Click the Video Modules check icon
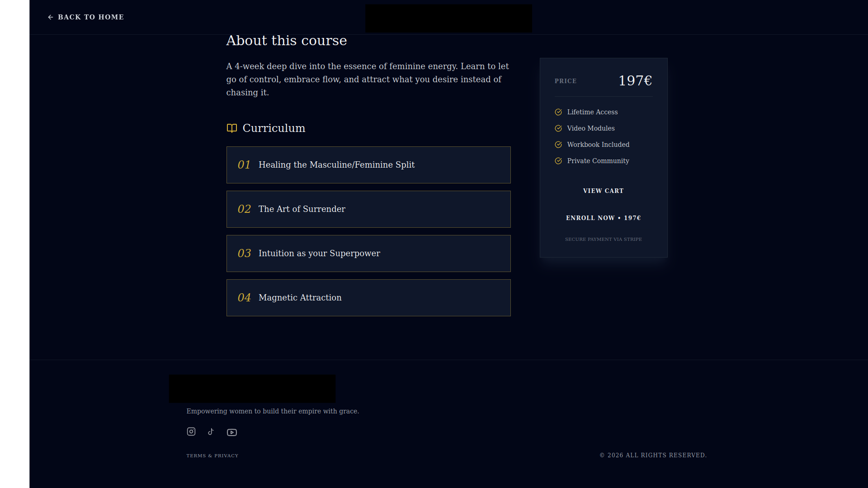This screenshot has height=488, width=868. tap(558, 128)
